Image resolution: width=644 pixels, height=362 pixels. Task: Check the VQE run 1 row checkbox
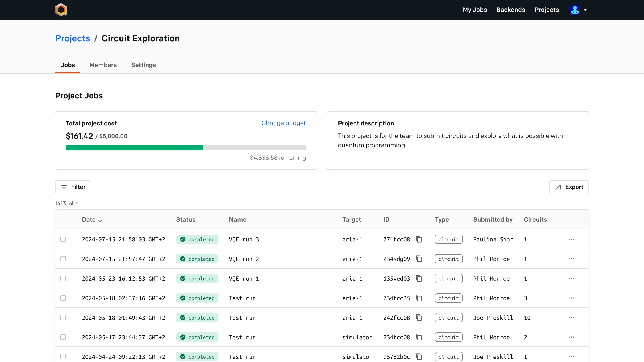point(63,278)
